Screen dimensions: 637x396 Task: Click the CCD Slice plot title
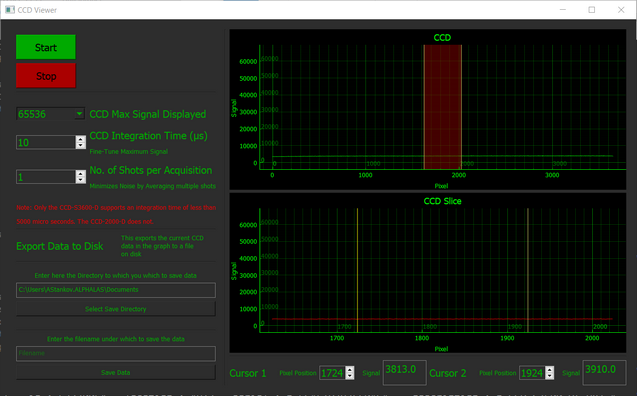pyautogui.click(x=442, y=201)
